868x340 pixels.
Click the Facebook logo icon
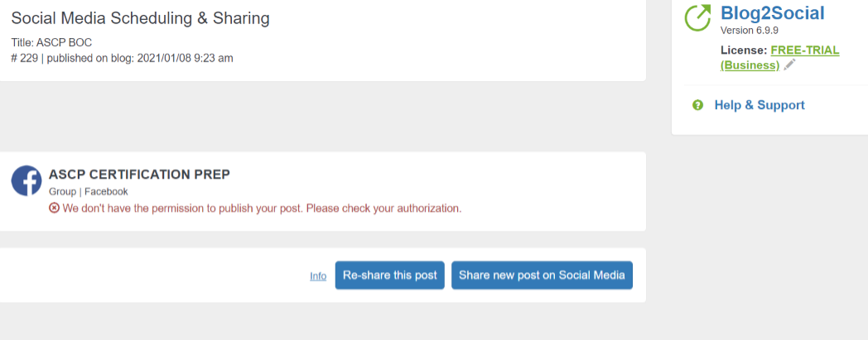(x=27, y=181)
